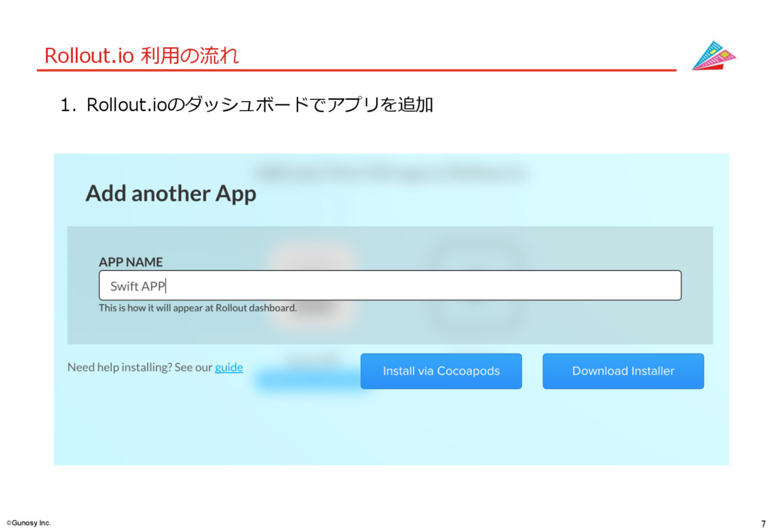Image resolution: width=769 pixels, height=532 pixels.
Task: Click the 'Rollout.io 利用の流れ' slide title
Action: [x=141, y=56]
